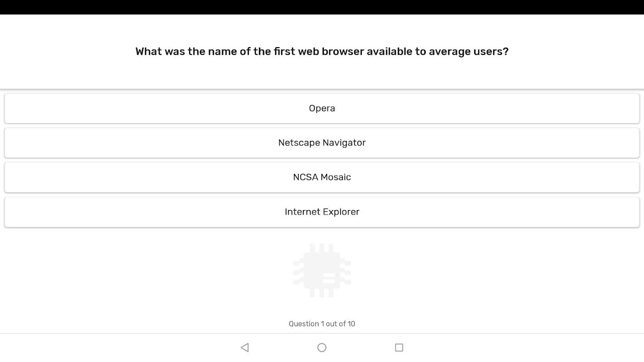Screen dimensions: 644x362
Task: Show the app switcher via square icon
Action: pos(399,348)
